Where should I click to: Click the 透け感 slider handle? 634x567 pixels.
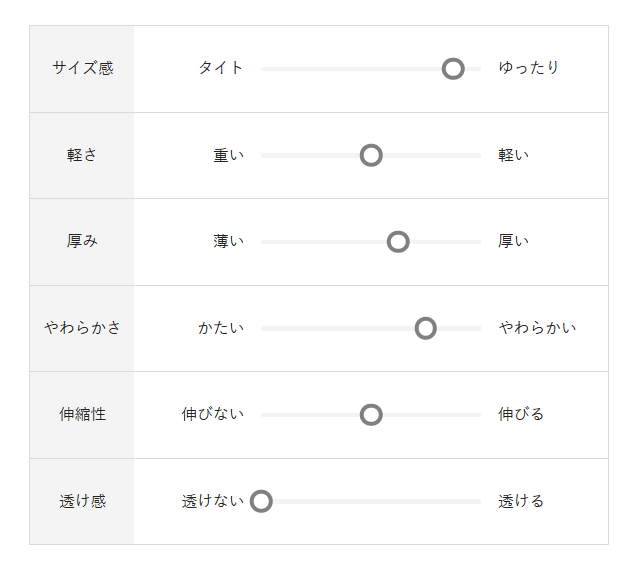point(261,501)
